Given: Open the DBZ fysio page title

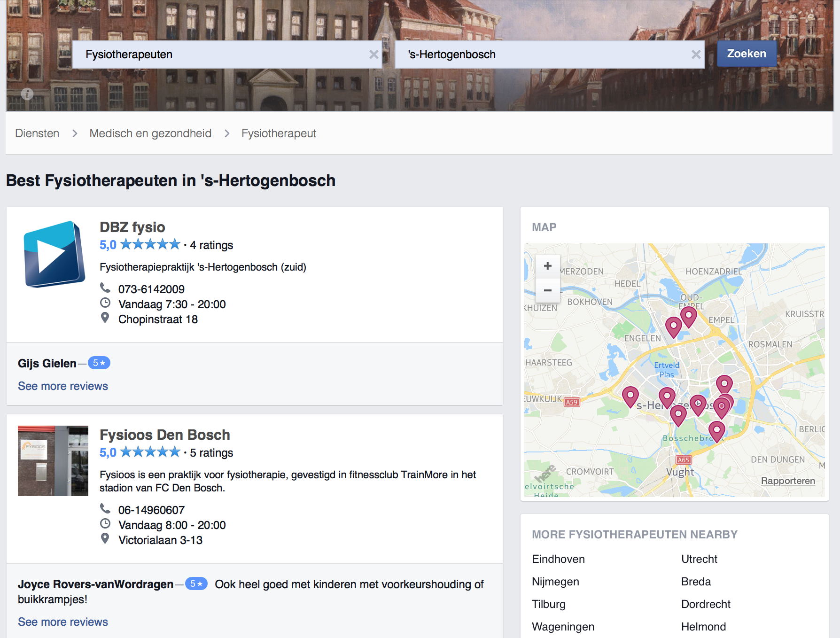Looking at the screenshot, I should coord(132,227).
